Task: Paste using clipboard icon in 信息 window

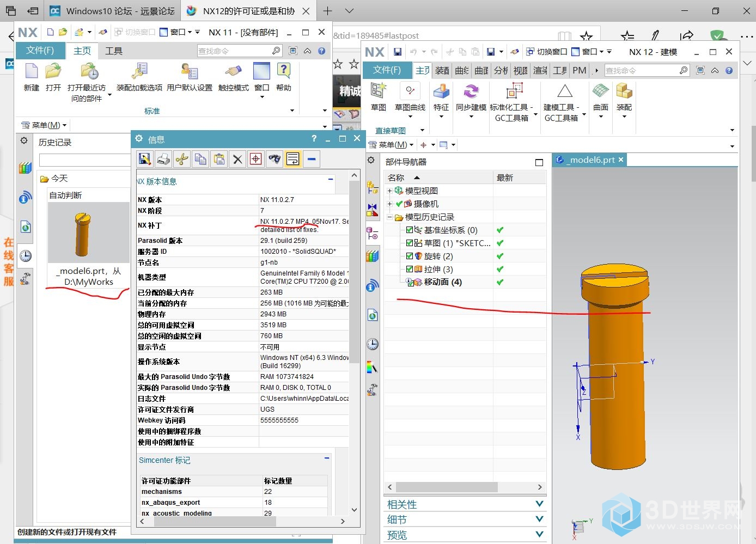Action: click(x=219, y=159)
